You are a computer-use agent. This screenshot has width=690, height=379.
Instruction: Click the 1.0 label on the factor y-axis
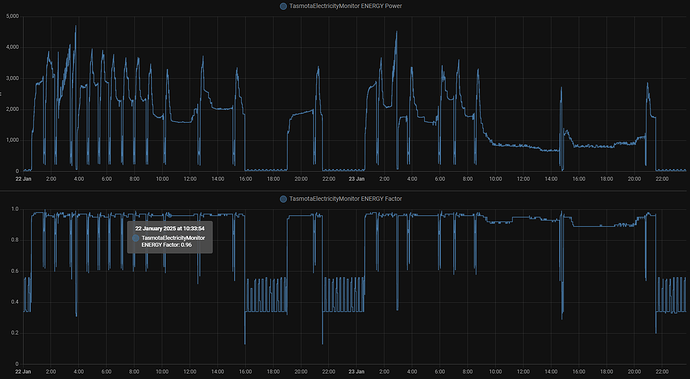(15, 210)
